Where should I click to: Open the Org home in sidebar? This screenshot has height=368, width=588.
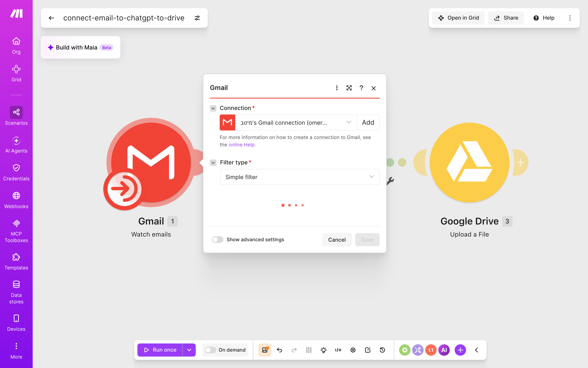[x=16, y=46]
